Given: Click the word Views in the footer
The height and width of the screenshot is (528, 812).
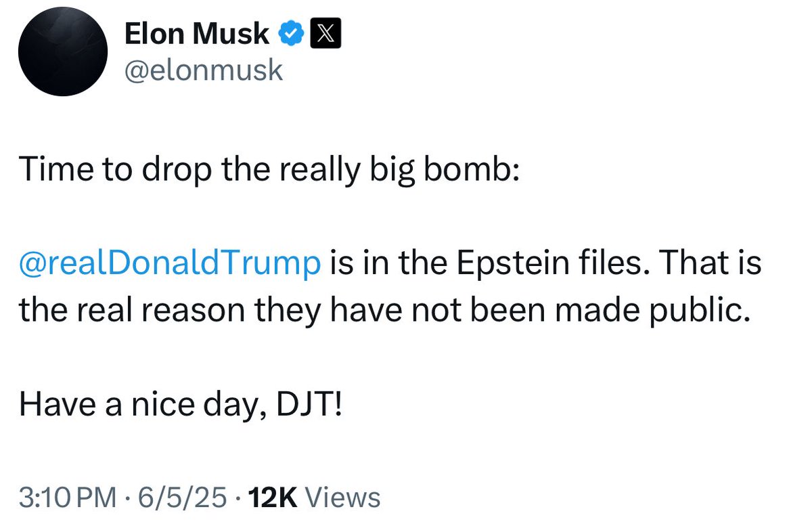Looking at the screenshot, I should [343, 498].
